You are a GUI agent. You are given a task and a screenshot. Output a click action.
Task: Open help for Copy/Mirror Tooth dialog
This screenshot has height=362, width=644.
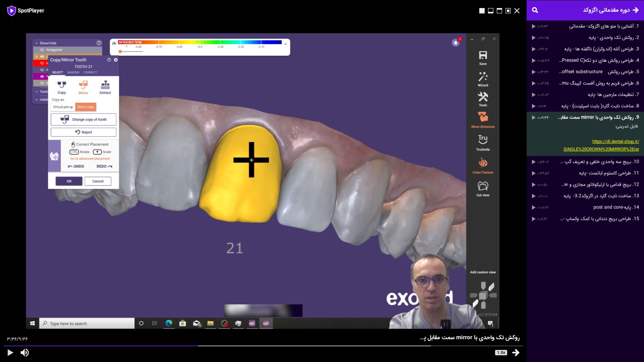[x=109, y=60]
